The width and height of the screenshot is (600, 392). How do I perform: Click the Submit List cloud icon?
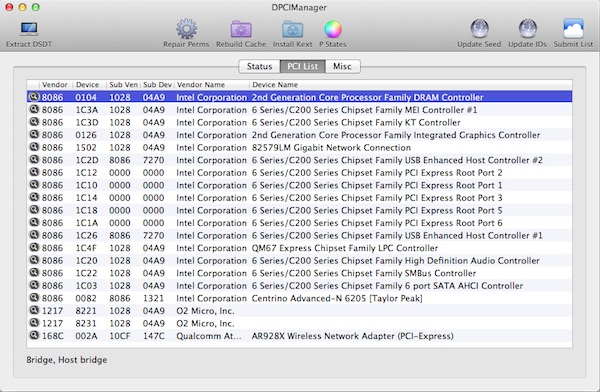coord(573,28)
